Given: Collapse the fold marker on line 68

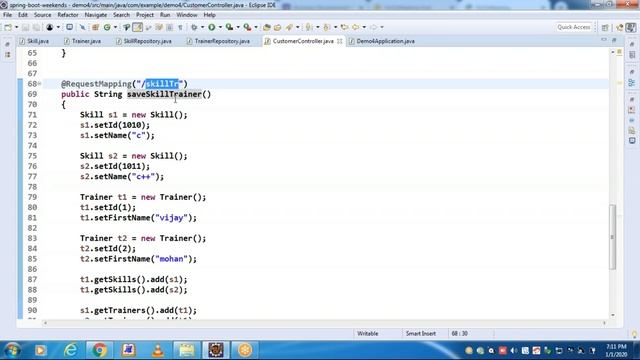Looking at the screenshot, I should pyautogui.click(x=40, y=84).
